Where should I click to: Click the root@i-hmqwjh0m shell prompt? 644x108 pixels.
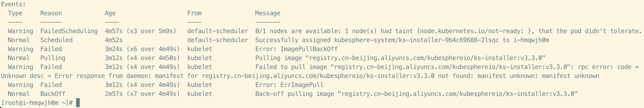37,103
